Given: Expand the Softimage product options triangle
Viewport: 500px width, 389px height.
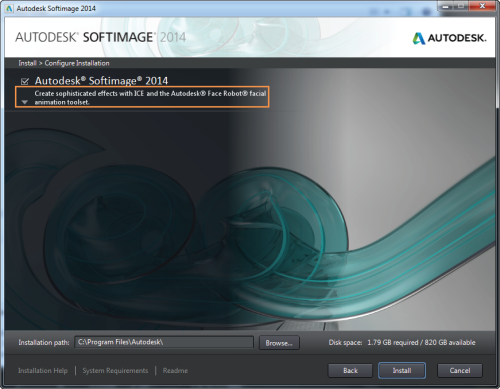Looking at the screenshot, I should pos(25,102).
